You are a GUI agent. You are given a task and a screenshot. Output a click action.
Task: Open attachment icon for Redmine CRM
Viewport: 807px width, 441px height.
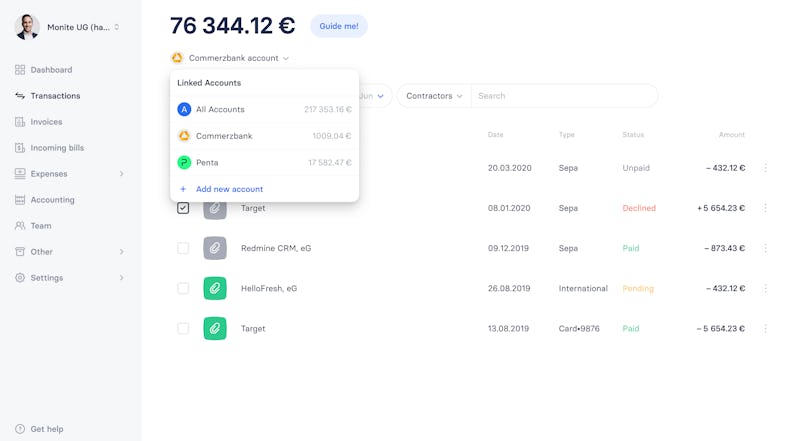point(215,248)
